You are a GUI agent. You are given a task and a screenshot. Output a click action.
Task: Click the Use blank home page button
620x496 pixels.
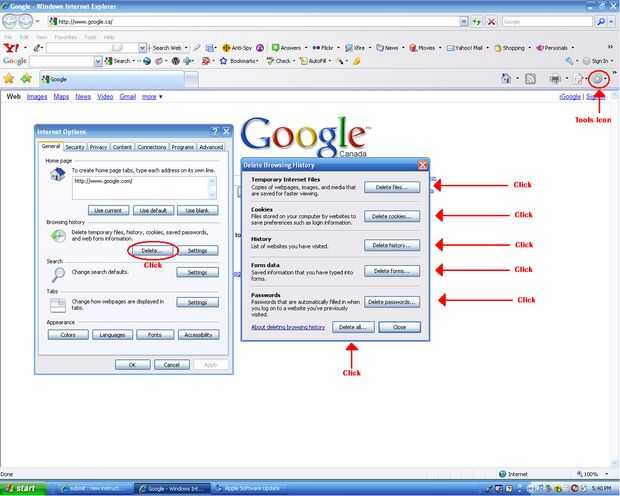[197, 210]
